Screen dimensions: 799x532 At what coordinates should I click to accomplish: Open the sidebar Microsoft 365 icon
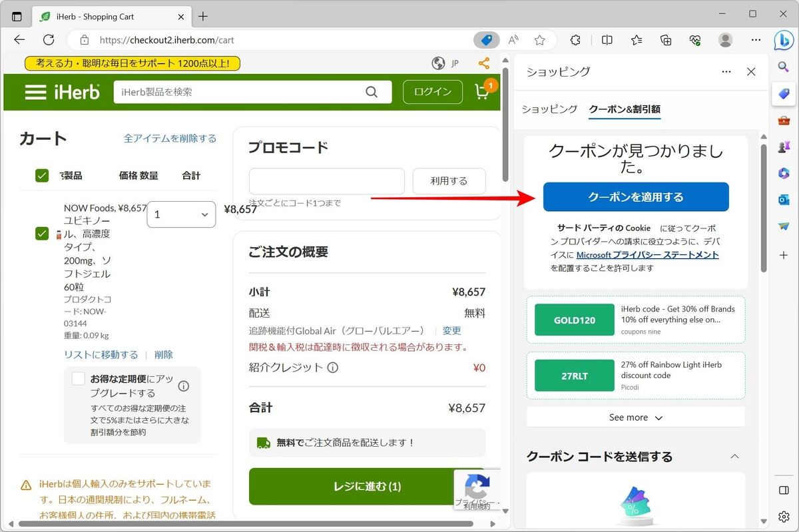(784, 173)
